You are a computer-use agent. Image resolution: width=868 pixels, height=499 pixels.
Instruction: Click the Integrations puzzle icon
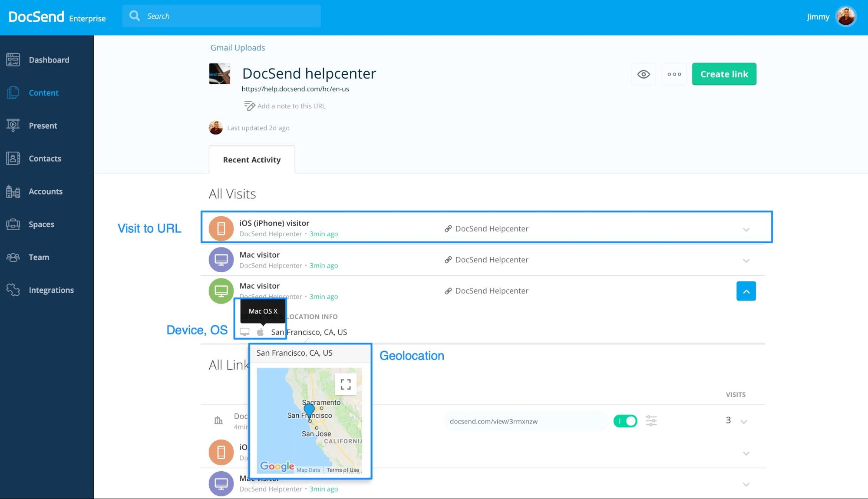click(x=13, y=290)
